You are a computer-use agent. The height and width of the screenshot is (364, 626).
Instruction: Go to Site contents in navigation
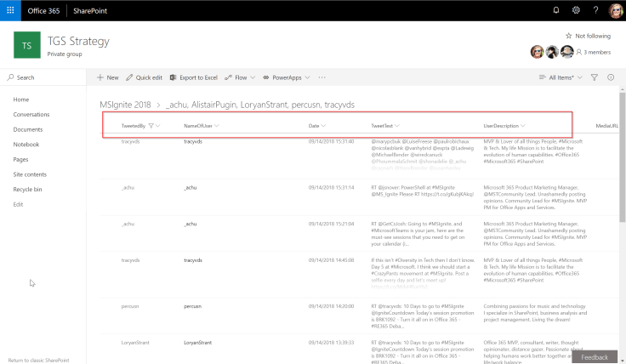[x=30, y=173]
